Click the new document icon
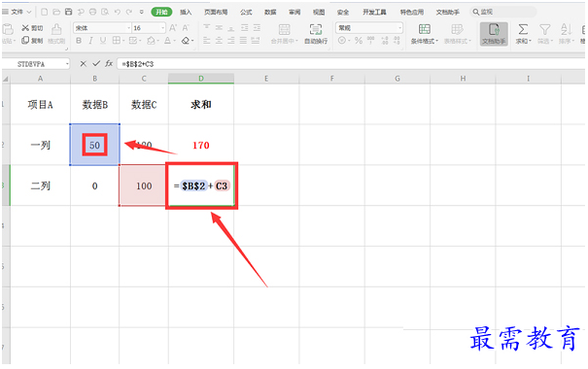Viewport: 588px width, 369px height. (45, 12)
